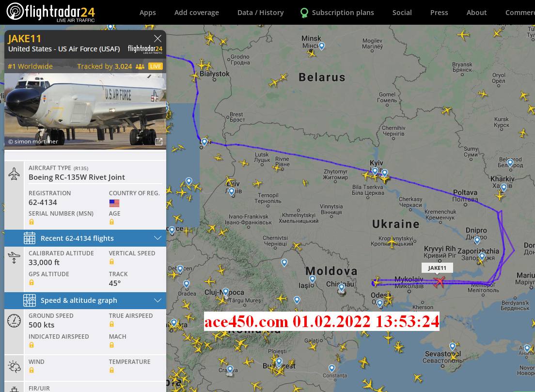
Task: Open the aircraft photo in external view icon
Action: pyautogui.click(x=158, y=141)
